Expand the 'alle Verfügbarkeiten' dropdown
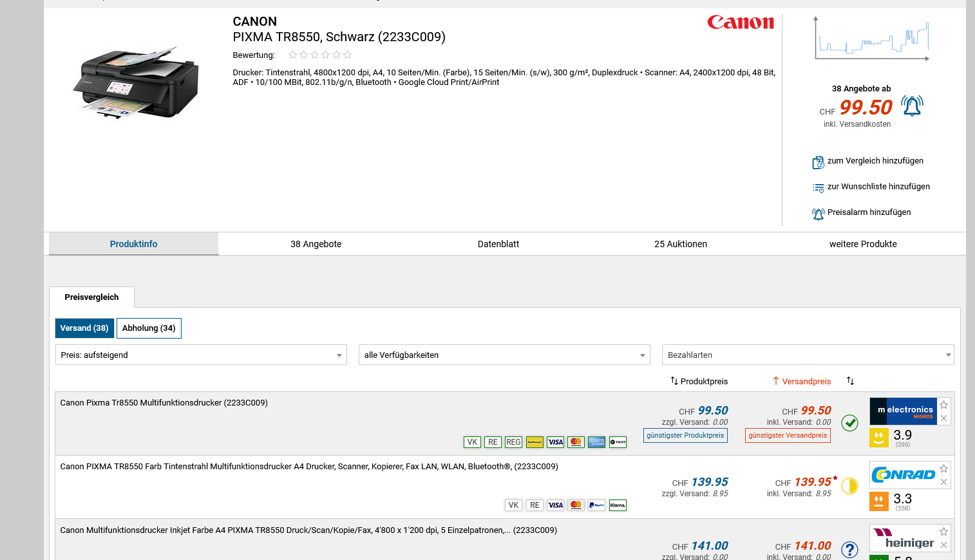 504,355
